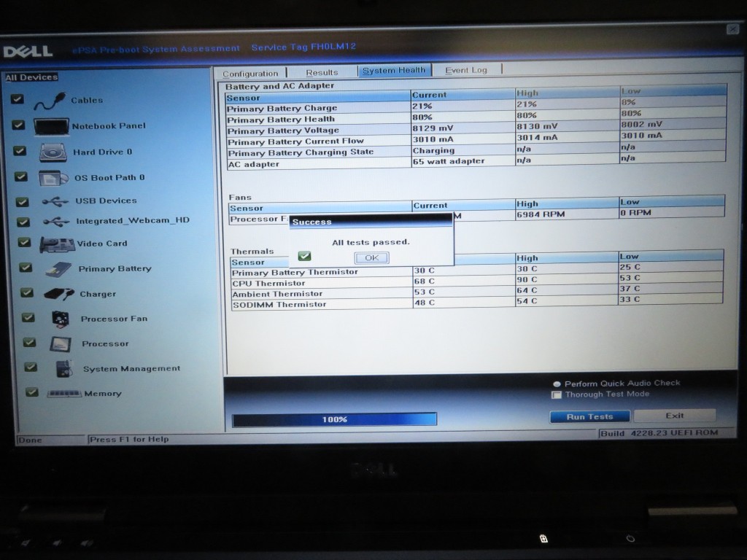Select the Processor Fan icon
Image resolution: width=747 pixels, height=560 pixels.
[x=61, y=319]
